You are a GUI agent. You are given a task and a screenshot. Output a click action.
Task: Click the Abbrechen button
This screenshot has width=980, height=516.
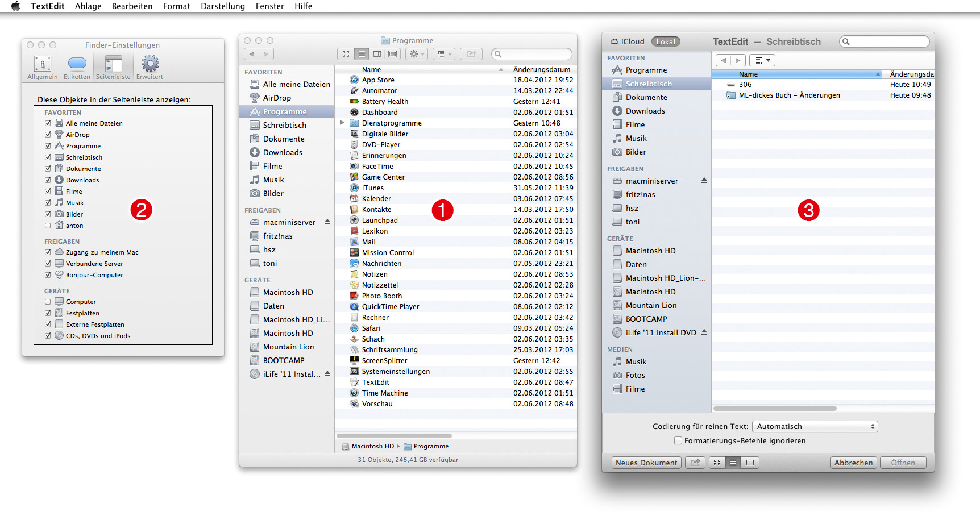coord(853,463)
